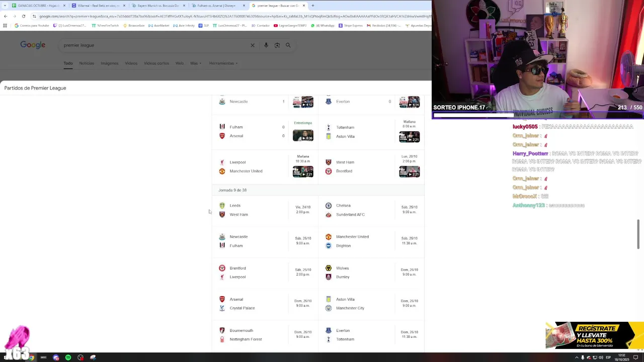Play Fulham vs Arsenal Entretiempo video thumbnail

point(303,136)
